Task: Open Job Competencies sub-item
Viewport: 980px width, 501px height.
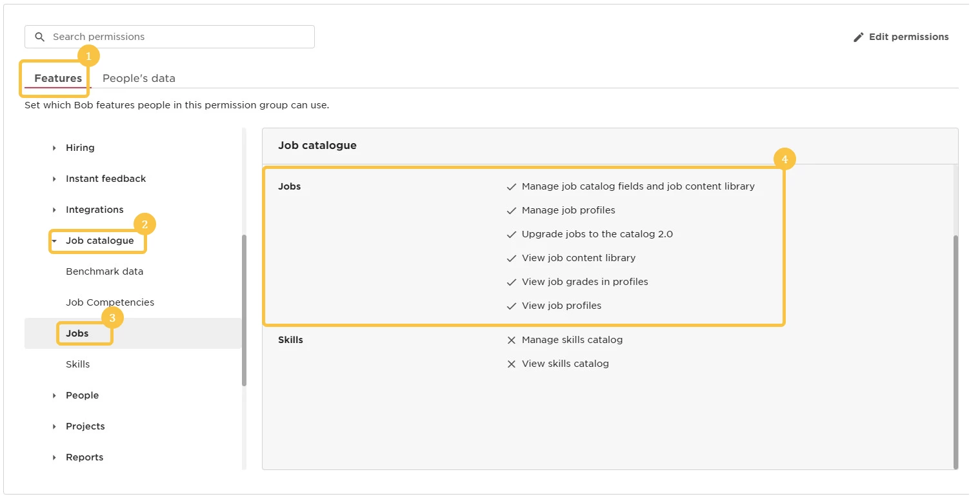Action: click(110, 302)
